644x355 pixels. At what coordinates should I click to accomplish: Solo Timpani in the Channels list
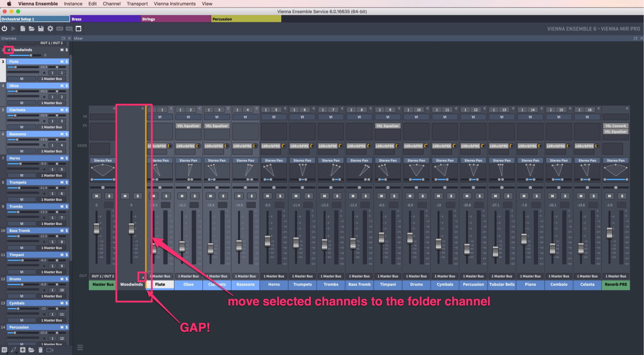point(67,255)
